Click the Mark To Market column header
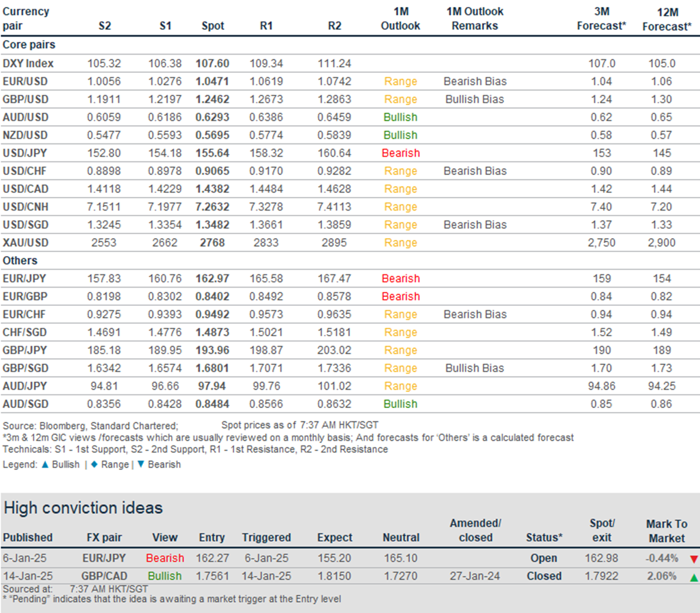Image resolution: width=700 pixels, height=613 pixels. (x=667, y=531)
